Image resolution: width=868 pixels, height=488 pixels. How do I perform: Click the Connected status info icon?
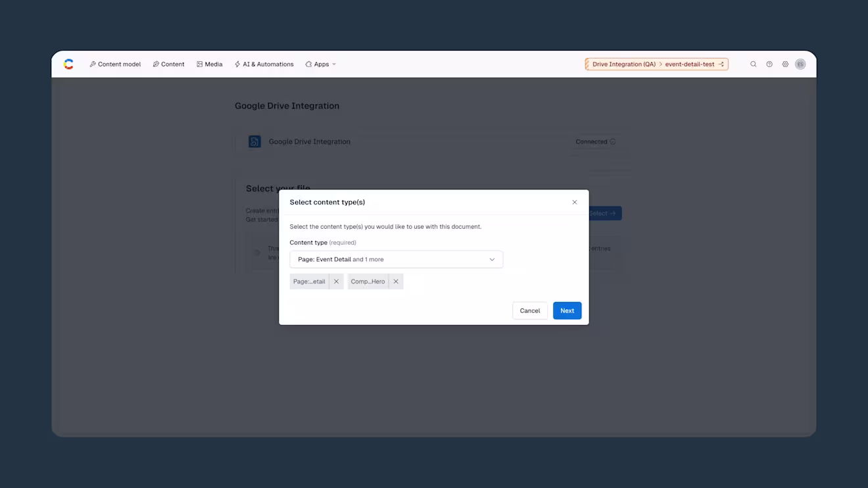[613, 141]
